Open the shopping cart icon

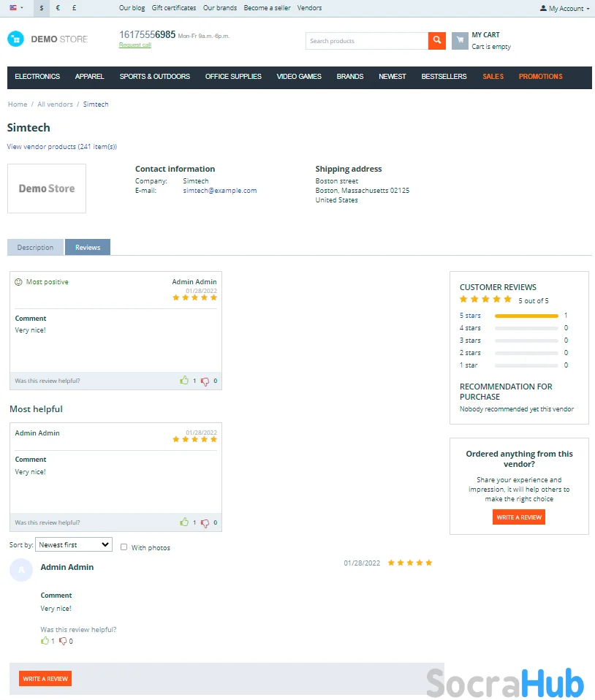pyautogui.click(x=460, y=41)
